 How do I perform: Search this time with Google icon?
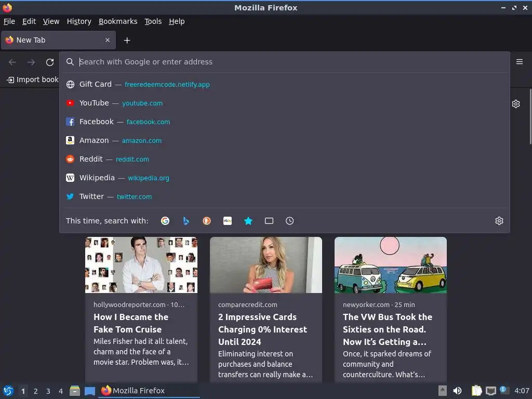[x=165, y=221]
